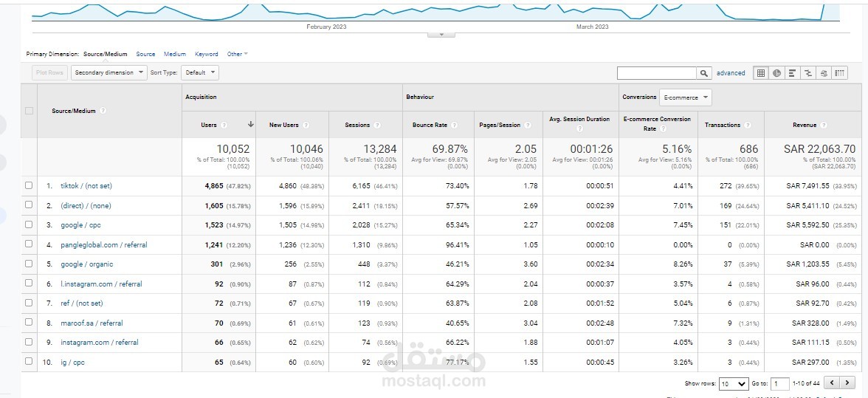Switch to the pie chart percentage view
The height and width of the screenshot is (398, 868).
(776, 73)
